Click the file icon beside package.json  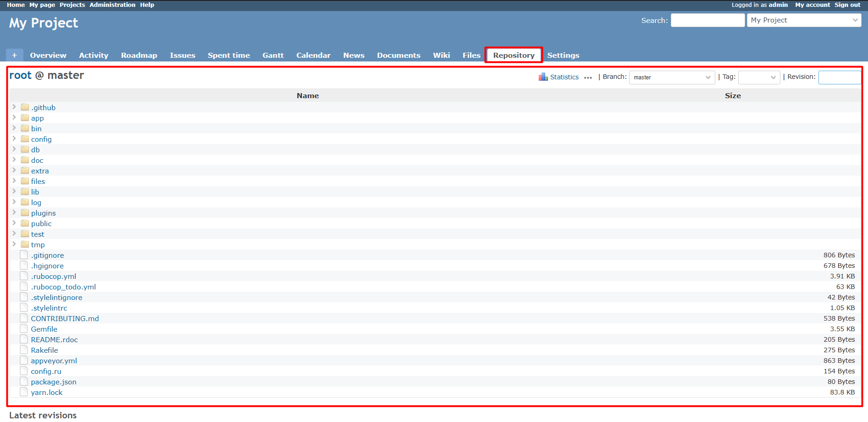tap(24, 381)
